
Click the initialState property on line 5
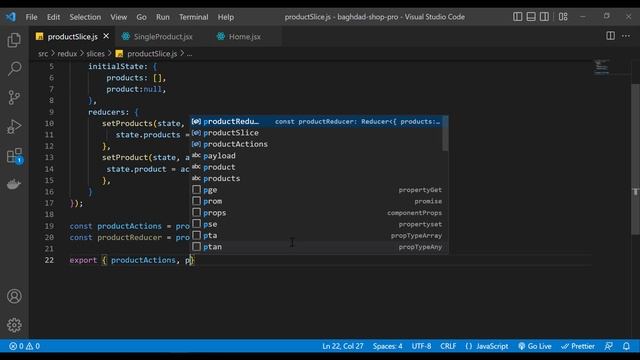[116, 66]
